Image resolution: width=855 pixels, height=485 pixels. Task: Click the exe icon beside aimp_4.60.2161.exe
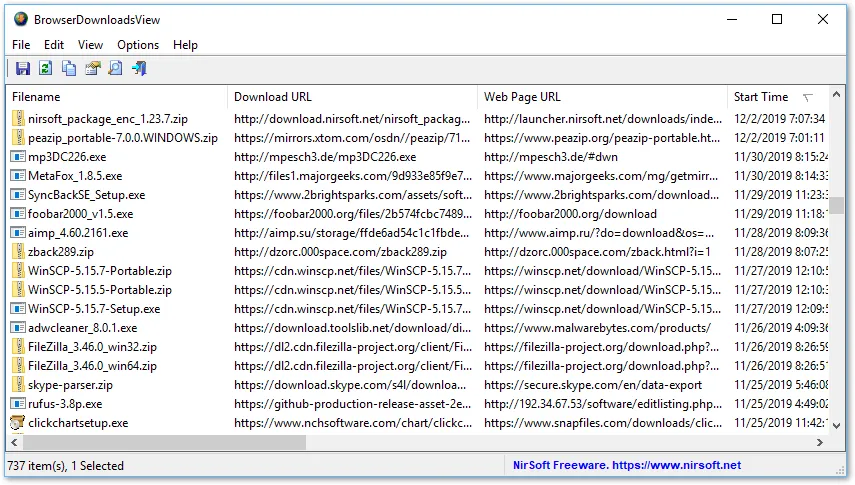pyautogui.click(x=19, y=233)
